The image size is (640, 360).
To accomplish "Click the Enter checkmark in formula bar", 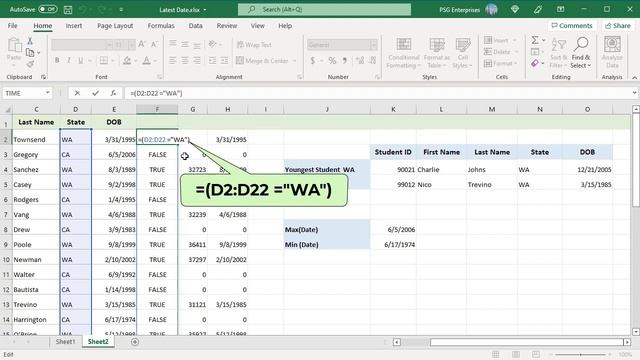I will pyautogui.click(x=95, y=93).
